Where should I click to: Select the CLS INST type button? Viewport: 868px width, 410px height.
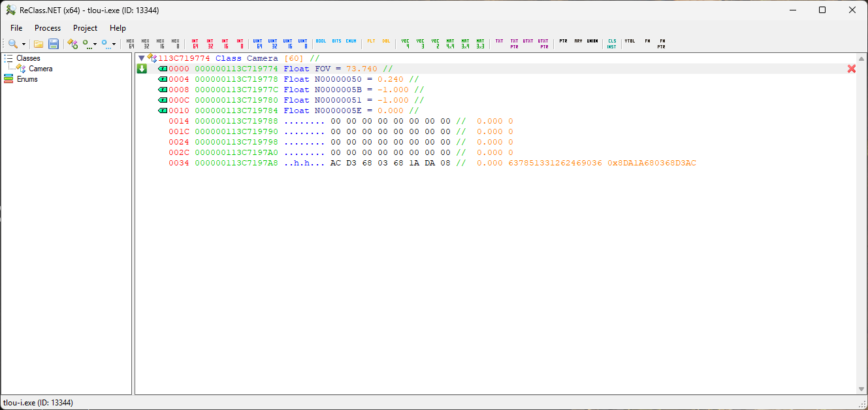(612, 44)
